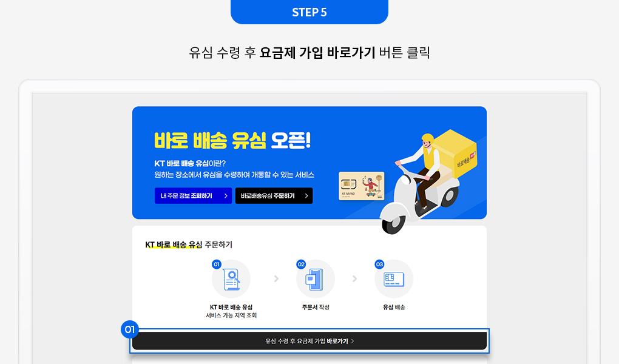
Task: Click the 바로 배송 유심 오픈! headline
Action: coord(232,141)
